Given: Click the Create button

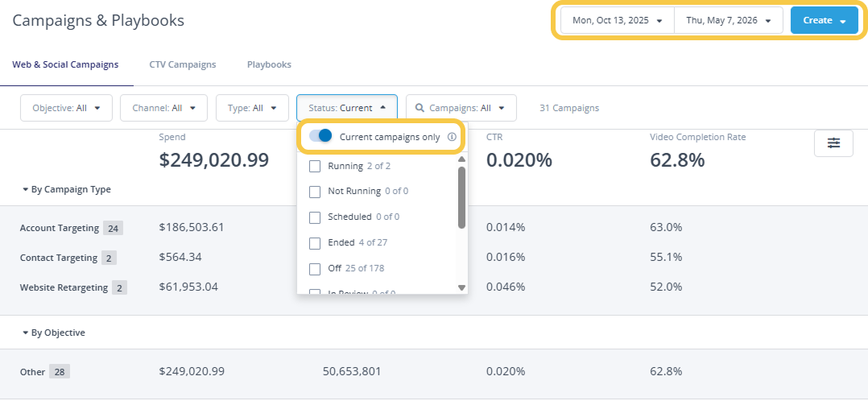Looking at the screenshot, I should pos(825,20).
